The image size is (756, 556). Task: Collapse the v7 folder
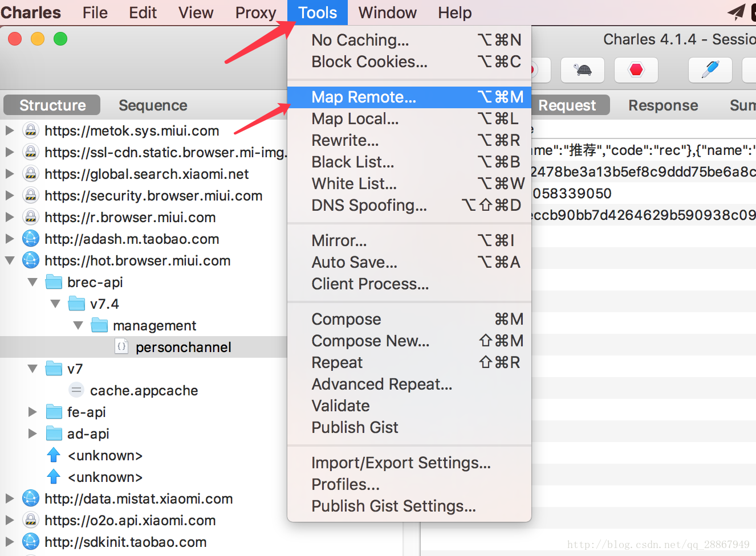tap(32, 369)
